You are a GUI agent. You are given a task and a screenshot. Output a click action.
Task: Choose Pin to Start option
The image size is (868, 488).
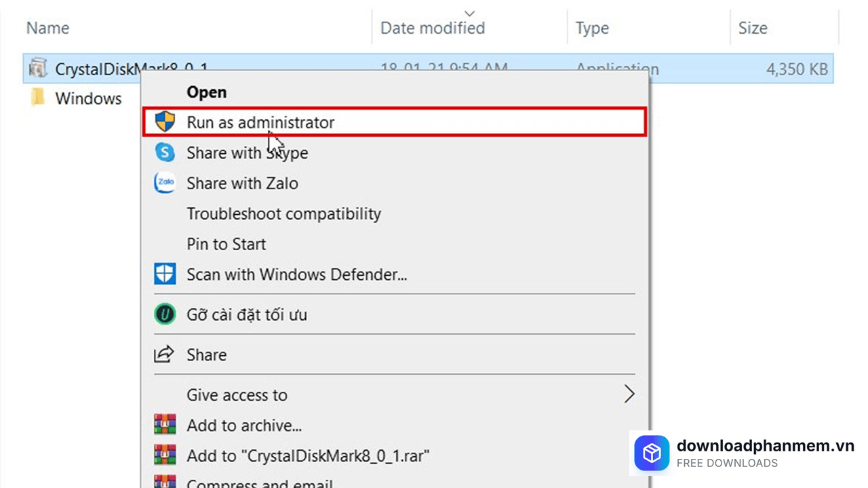click(x=226, y=244)
